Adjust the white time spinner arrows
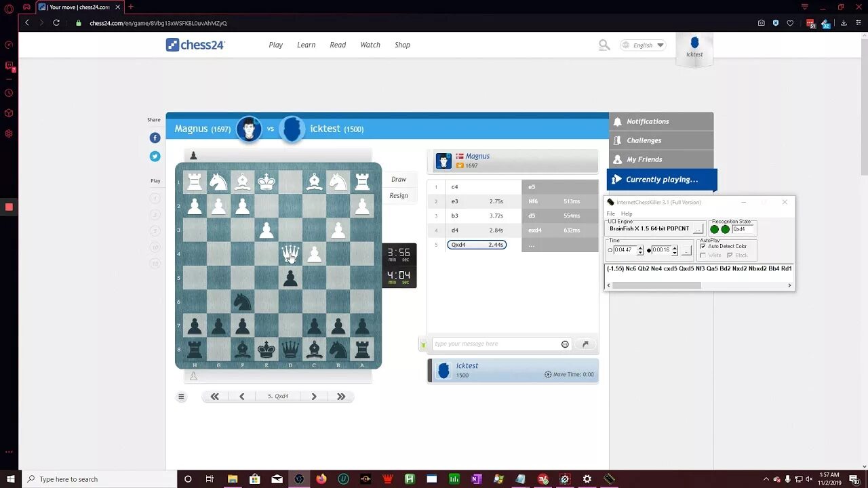The height and width of the screenshot is (488, 868). pos(640,250)
